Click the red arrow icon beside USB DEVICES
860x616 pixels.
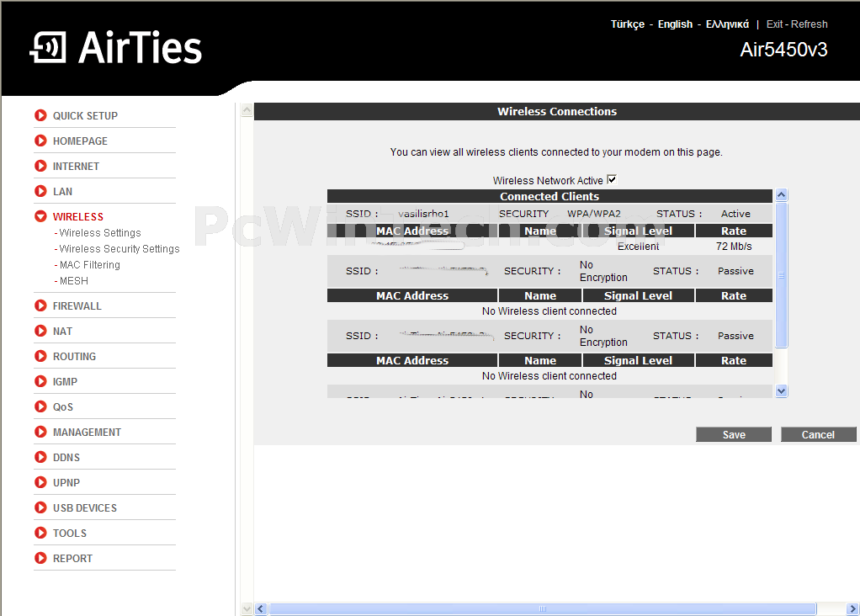pos(40,507)
